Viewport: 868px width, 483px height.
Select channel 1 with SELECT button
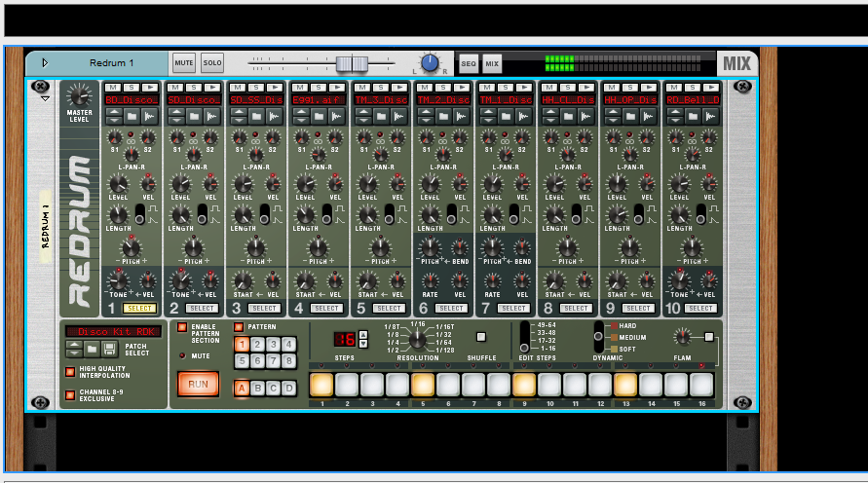click(139, 308)
